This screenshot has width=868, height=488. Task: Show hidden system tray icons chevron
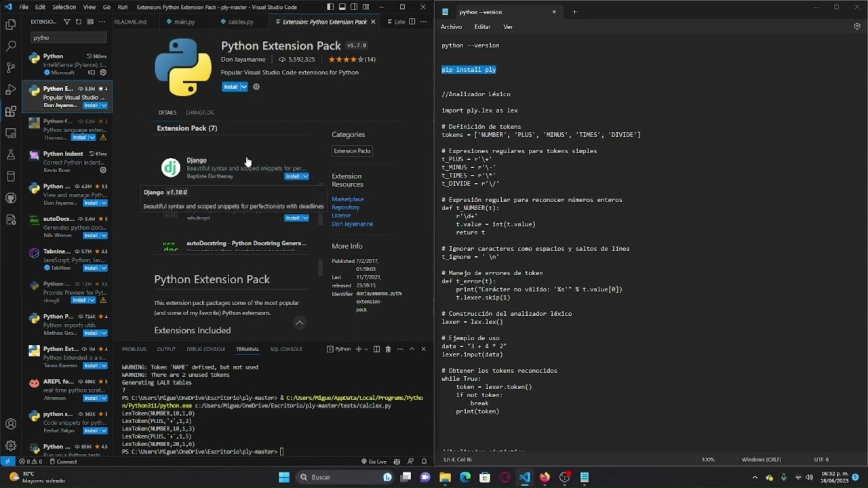[x=755, y=477]
